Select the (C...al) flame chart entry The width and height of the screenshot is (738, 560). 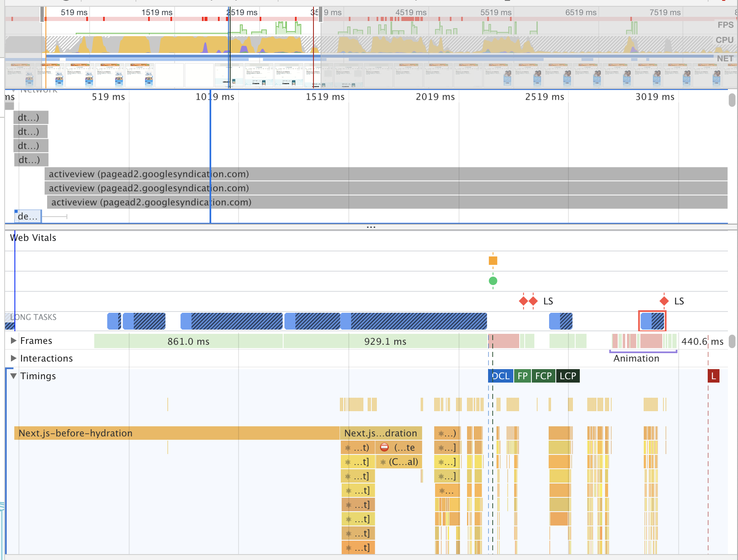coord(399,462)
